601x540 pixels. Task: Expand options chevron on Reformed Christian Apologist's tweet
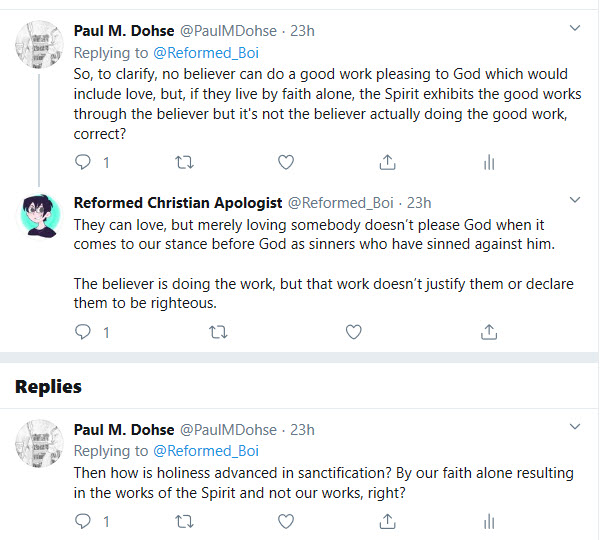click(x=576, y=199)
